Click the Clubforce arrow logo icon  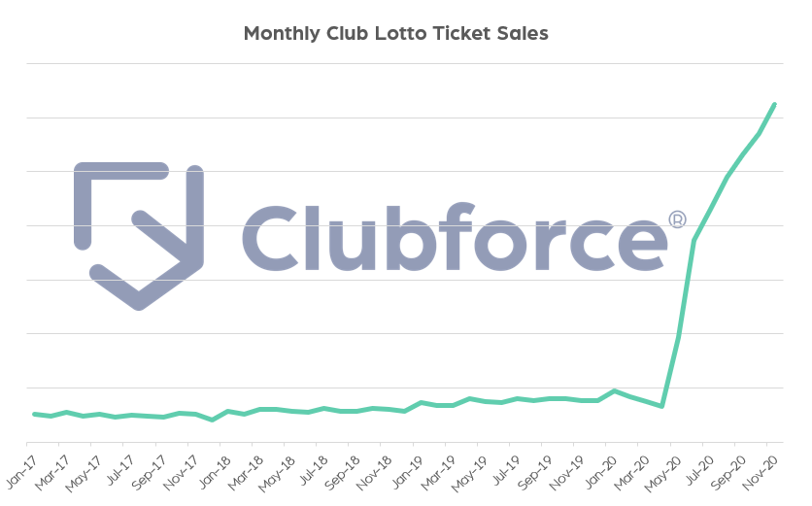pos(139,235)
